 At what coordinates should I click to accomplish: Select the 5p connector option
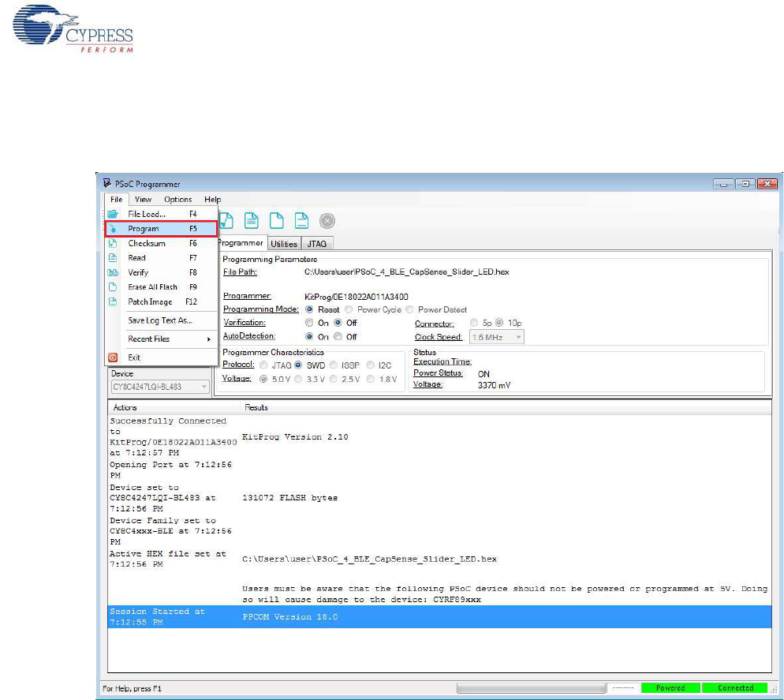pyautogui.click(x=474, y=323)
